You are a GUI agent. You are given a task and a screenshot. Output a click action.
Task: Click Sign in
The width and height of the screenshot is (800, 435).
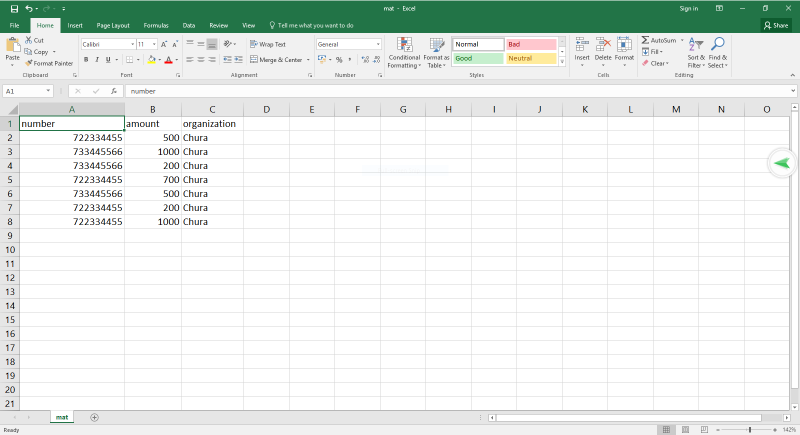688,9
